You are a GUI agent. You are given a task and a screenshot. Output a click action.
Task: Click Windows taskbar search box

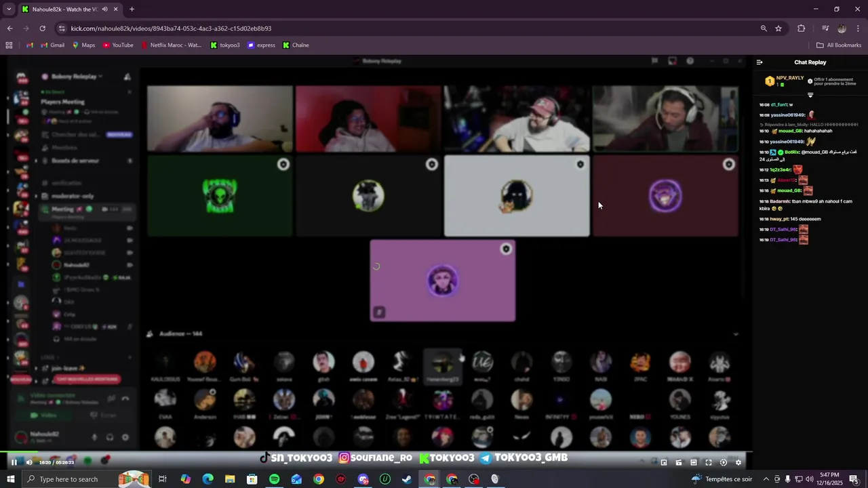tap(86, 479)
